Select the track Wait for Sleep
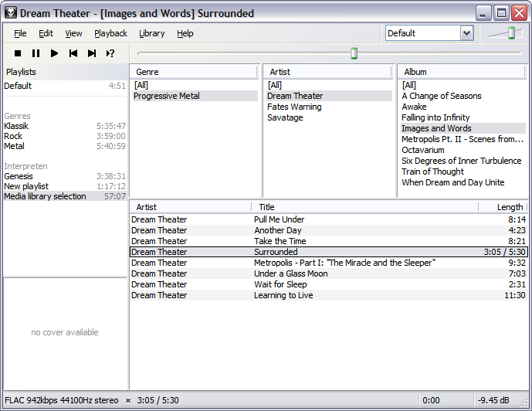The height and width of the screenshot is (411, 532). tap(328, 285)
